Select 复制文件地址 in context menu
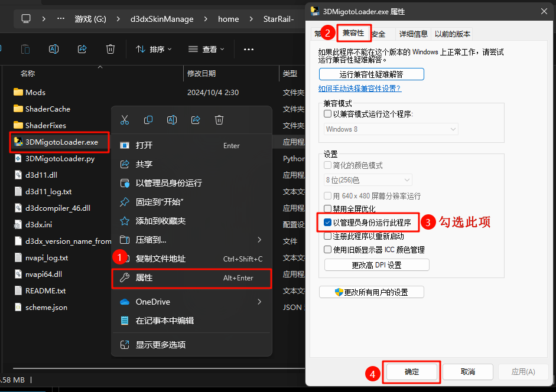The height and width of the screenshot is (392, 556). point(191,259)
